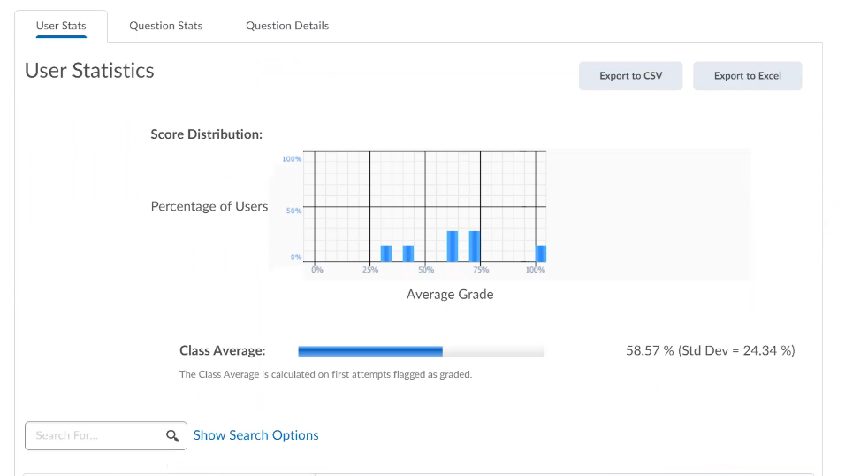Select the chart bar just below 75%
The image size is (868, 476).
coord(475,246)
